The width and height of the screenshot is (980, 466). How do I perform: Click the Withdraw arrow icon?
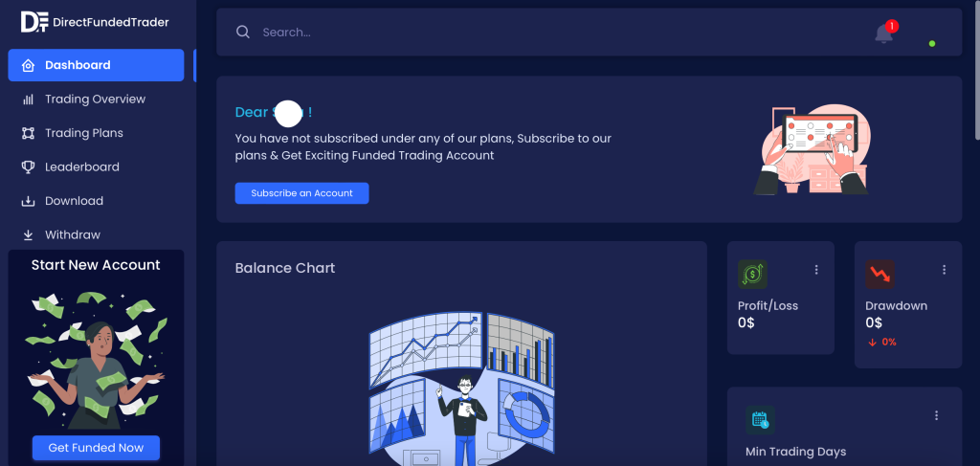pos(28,234)
